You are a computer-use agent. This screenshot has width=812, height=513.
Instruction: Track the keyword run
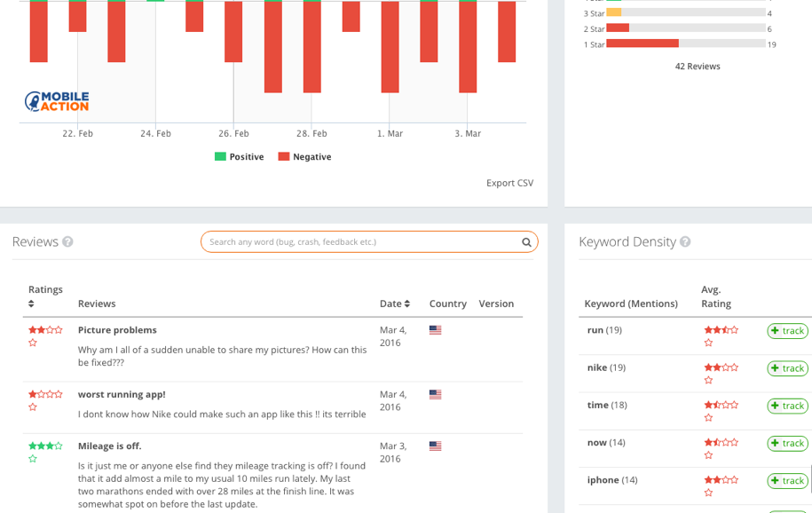point(787,330)
